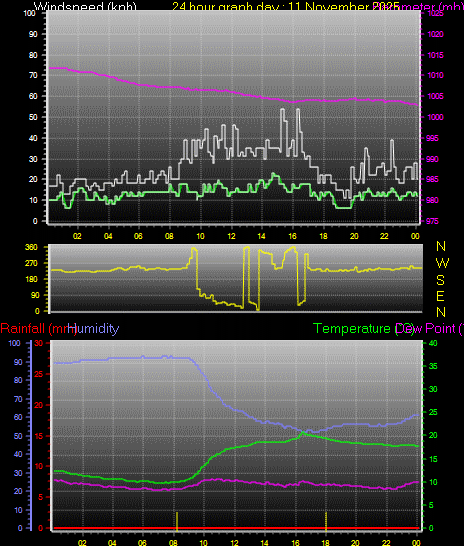Viewport: 464px width, 546px height.
Task: Click barometer axis value 995
Action: (x=433, y=138)
